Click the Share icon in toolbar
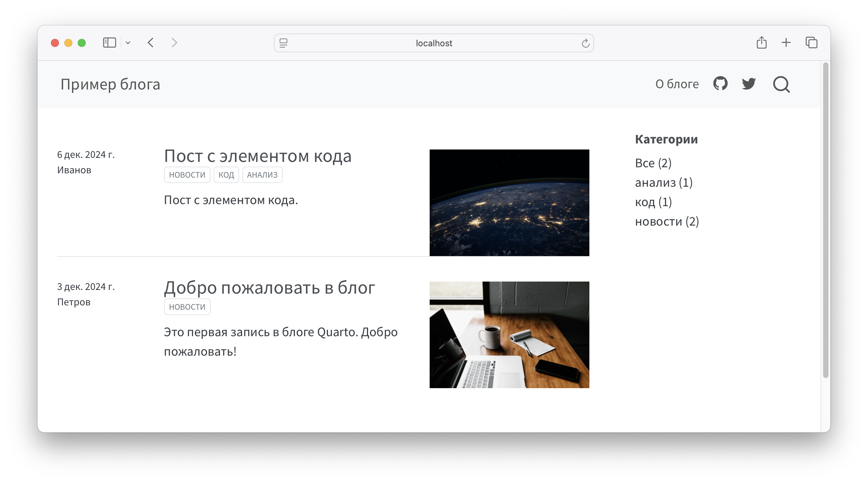 point(761,43)
